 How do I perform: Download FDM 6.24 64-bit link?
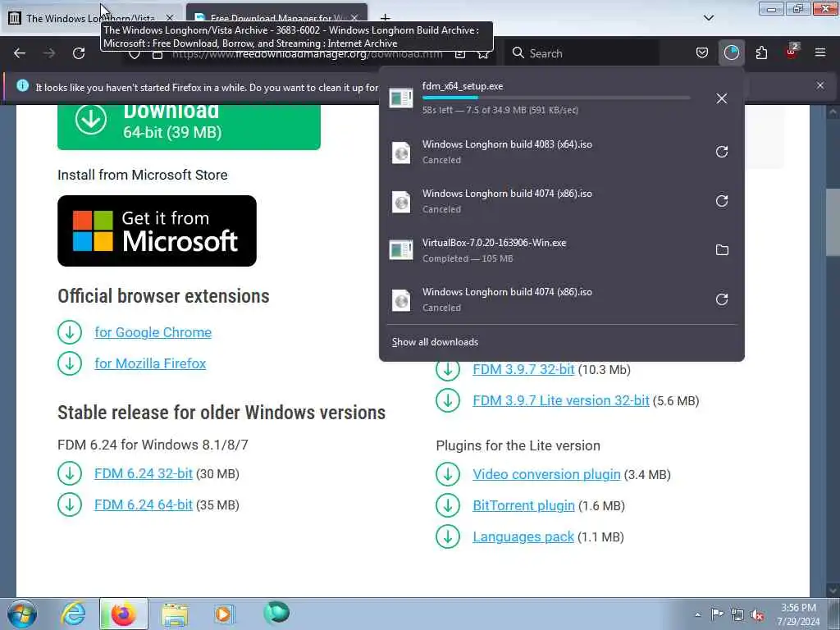point(143,504)
